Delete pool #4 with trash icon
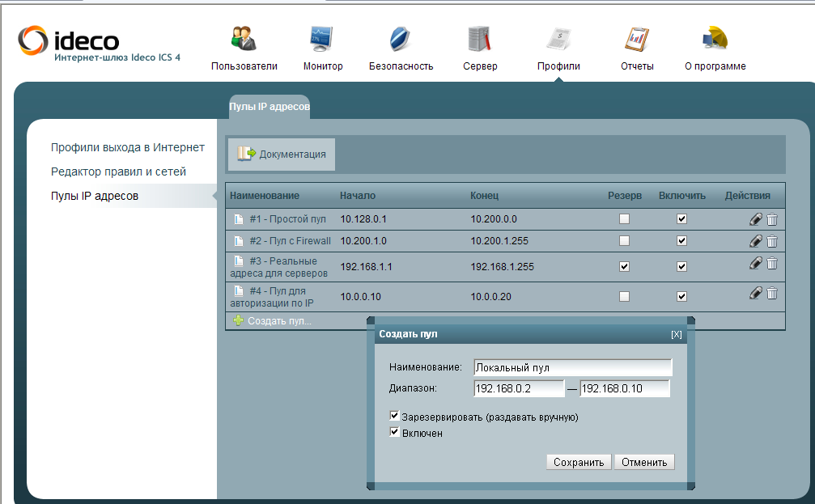 pyautogui.click(x=772, y=294)
